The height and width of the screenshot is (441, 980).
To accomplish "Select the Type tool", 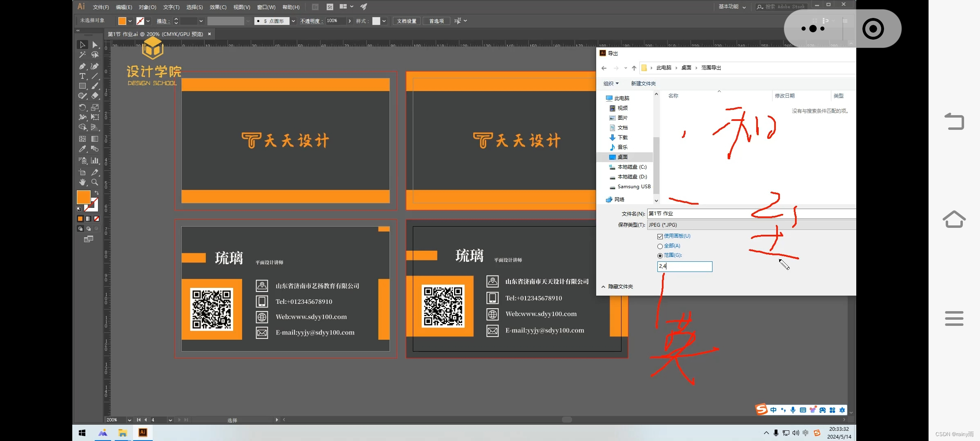I will [x=82, y=76].
